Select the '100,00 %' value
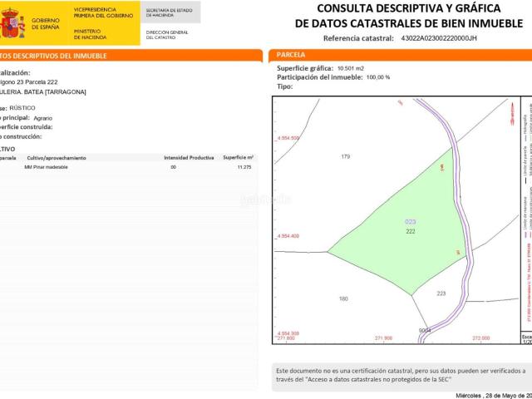This screenshot has height=399, width=532. [x=378, y=77]
